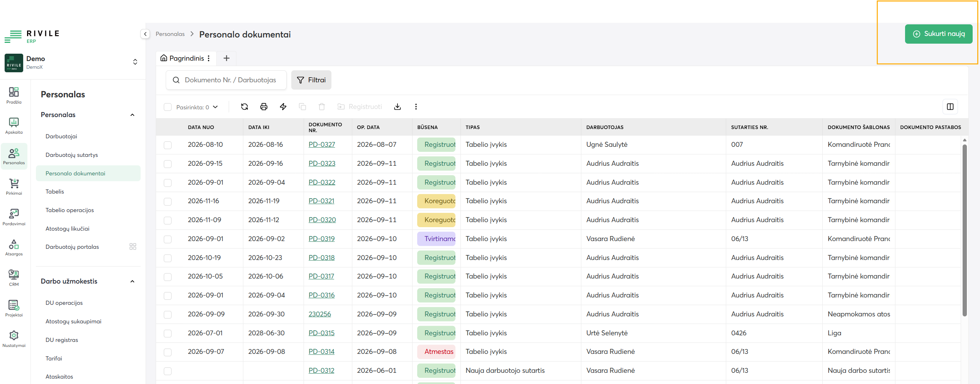Image resolution: width=980 pixels, height=384 pixels.
Task: Check the row checkbox for PD-0323
Action: [x=168, y=164]
